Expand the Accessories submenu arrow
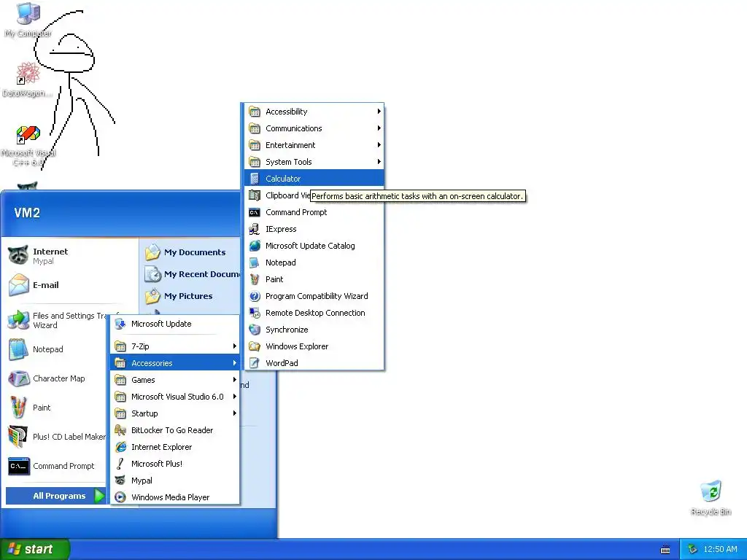The height and width of the screenshot is (560, 747). tap(234, 363)
